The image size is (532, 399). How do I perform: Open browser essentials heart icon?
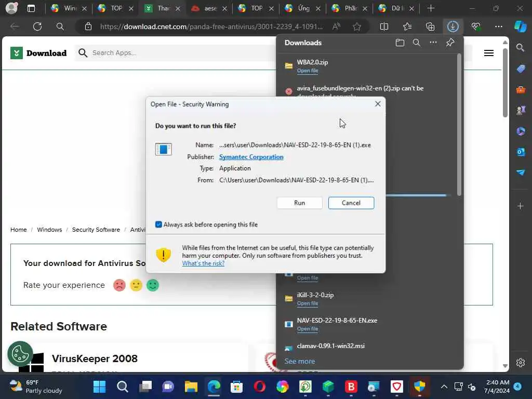(x=476, y=26)
